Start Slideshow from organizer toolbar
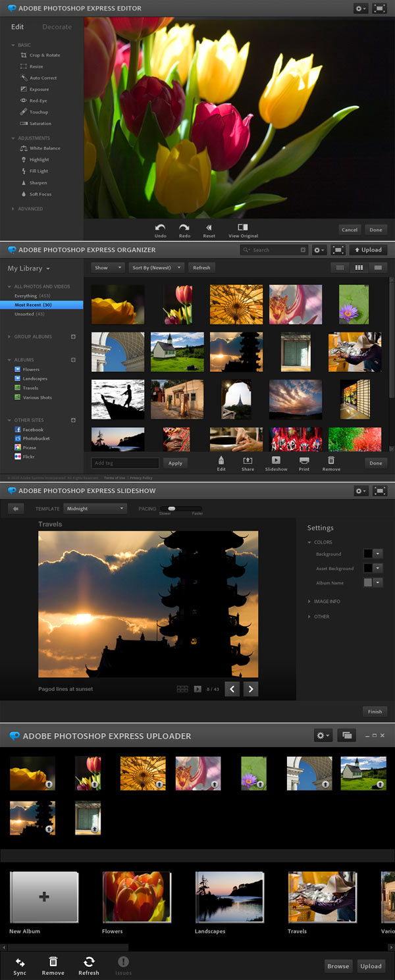Screen dimensions: 395x980 click(x=276, y=461)
